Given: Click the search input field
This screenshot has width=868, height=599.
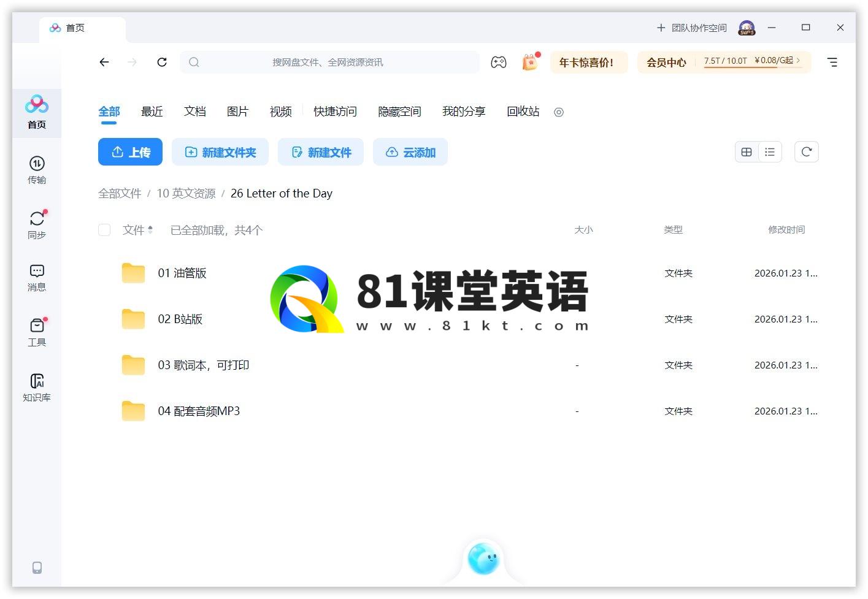Looking at the screenshot, I should 330,62.
